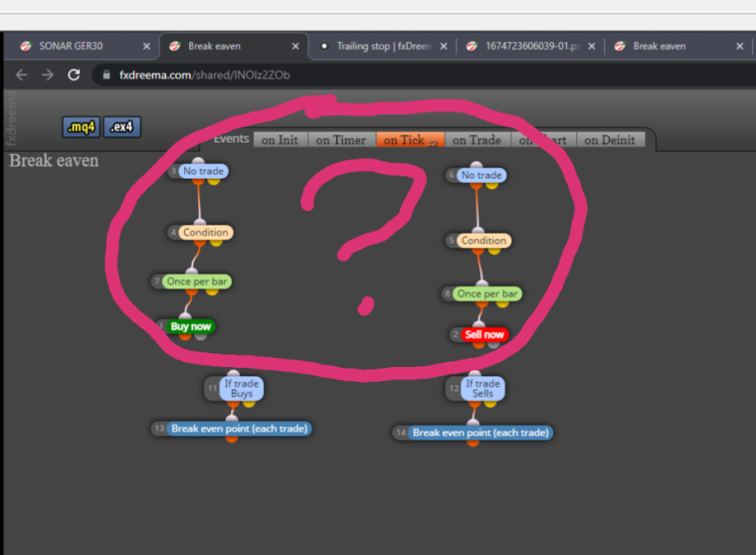
Task: Click the Break eaven project title
Action: tap(54, 160)
